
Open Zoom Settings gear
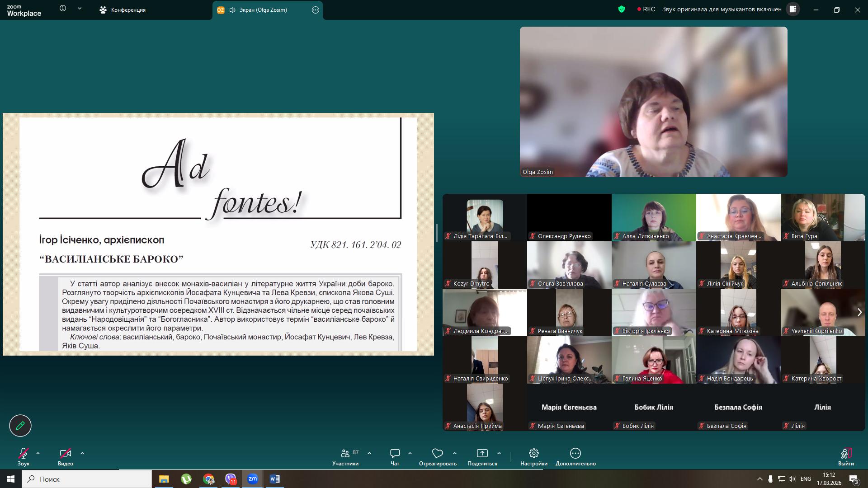point(533,454)
